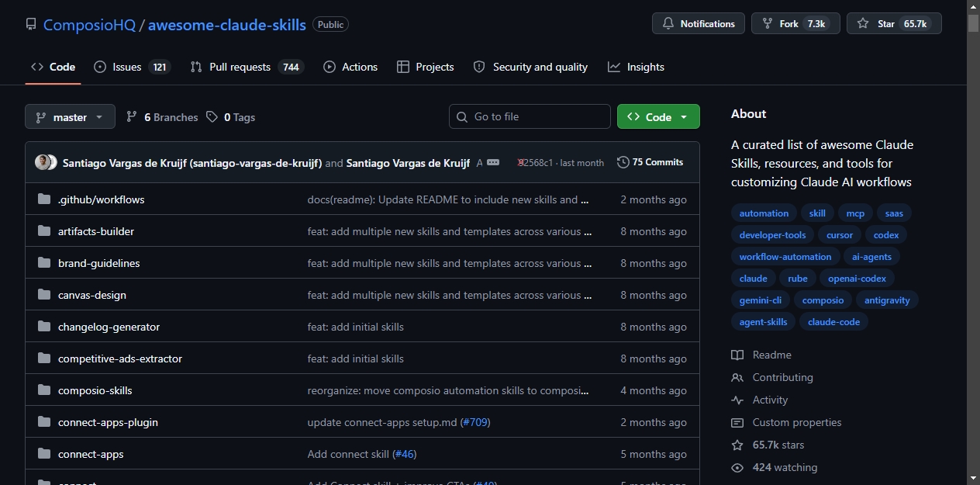Open Custom properties
The height and width of the screenshot is (485, 980).
[786, 422]
